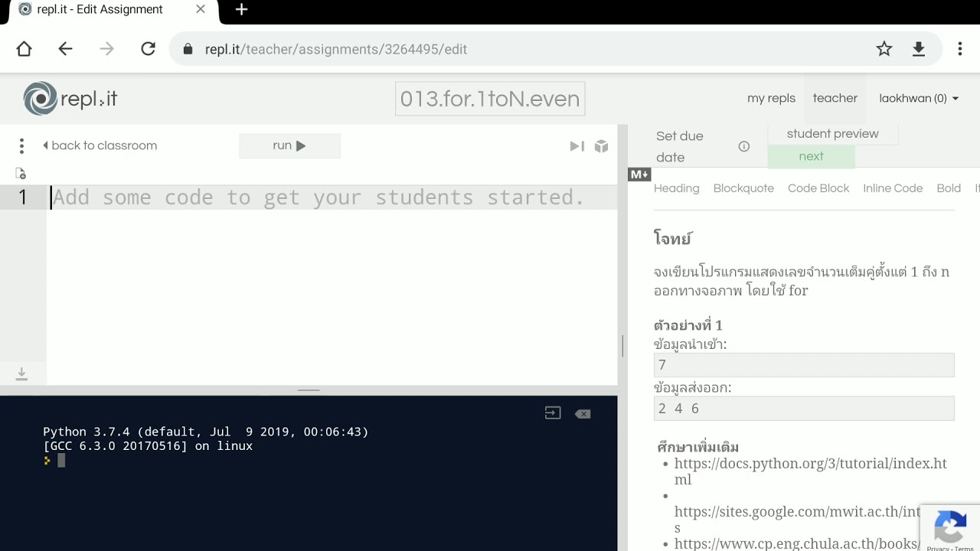Apply Bold formatting

click(949, 188)
